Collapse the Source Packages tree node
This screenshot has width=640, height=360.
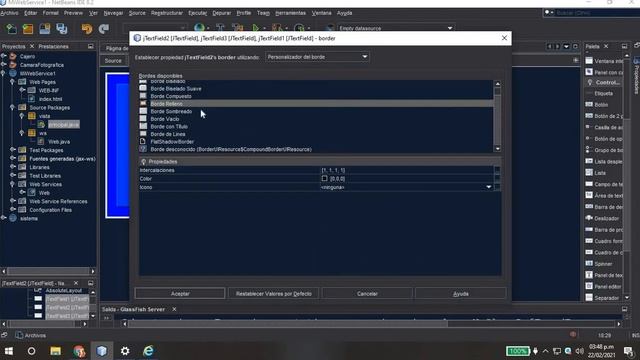coord(12,108)
